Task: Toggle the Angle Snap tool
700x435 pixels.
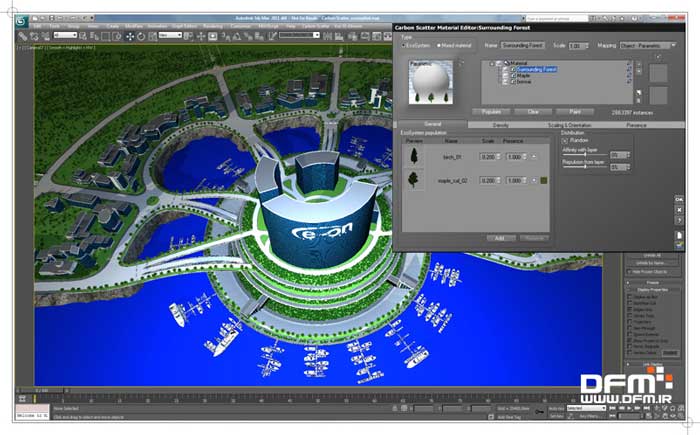Action: coord(237,36)
